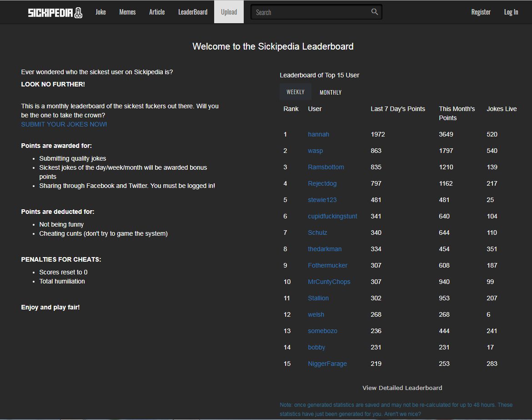532x420 pixels.
Task: Click the Stallion username in rank 11
Action: [318, 298]
